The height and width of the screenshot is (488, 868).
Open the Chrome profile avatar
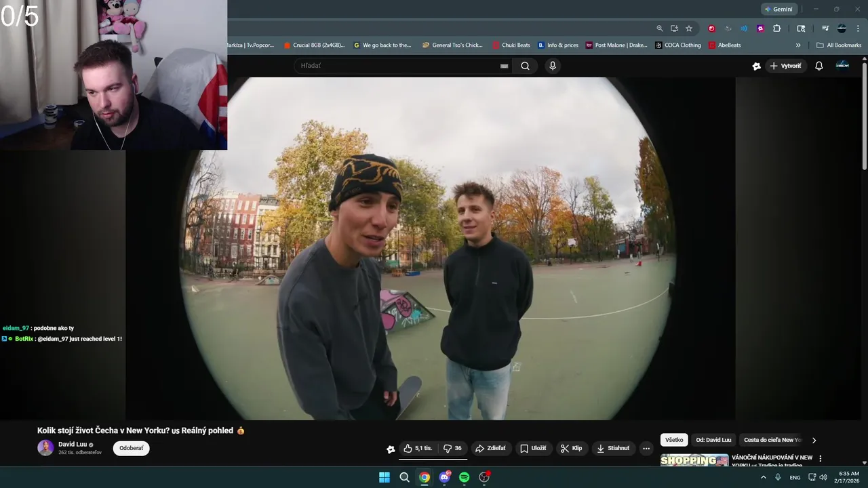click(x=842, y=28)
